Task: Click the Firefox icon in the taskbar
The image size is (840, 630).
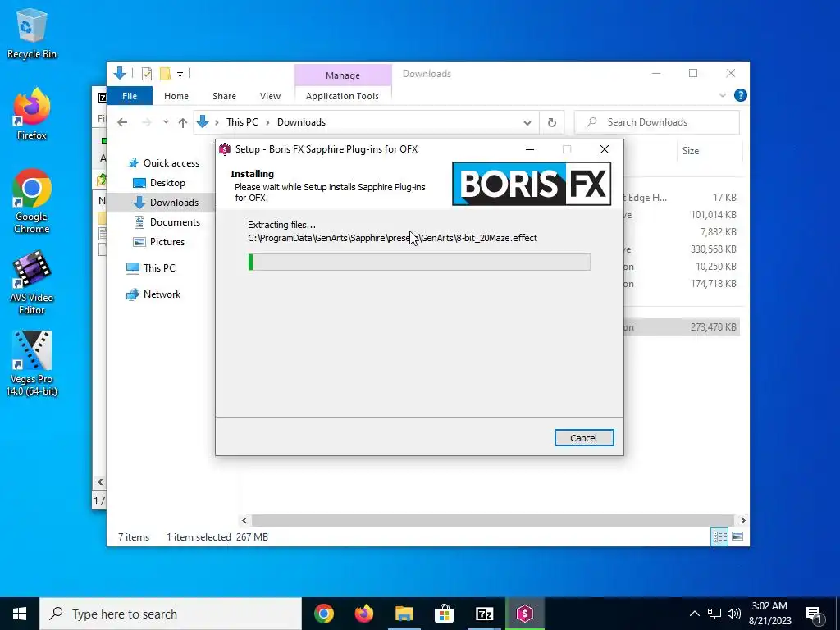Action: pos(364,614)
